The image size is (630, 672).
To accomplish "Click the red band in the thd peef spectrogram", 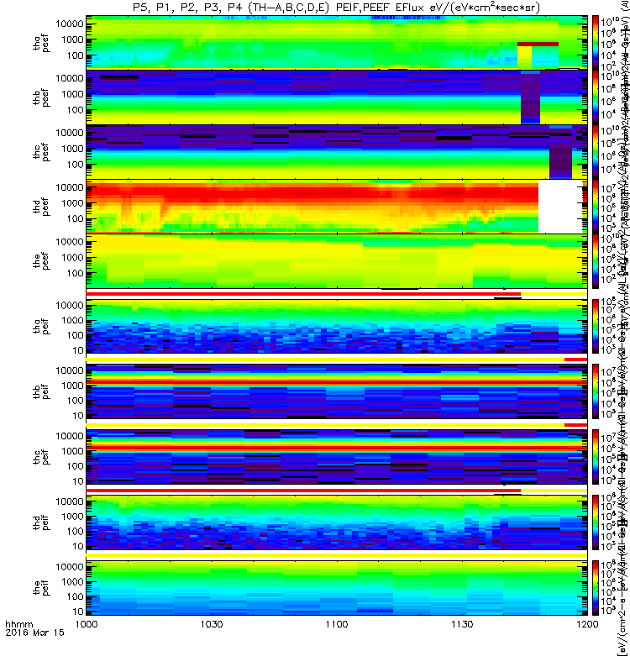I will pos(312,194).
